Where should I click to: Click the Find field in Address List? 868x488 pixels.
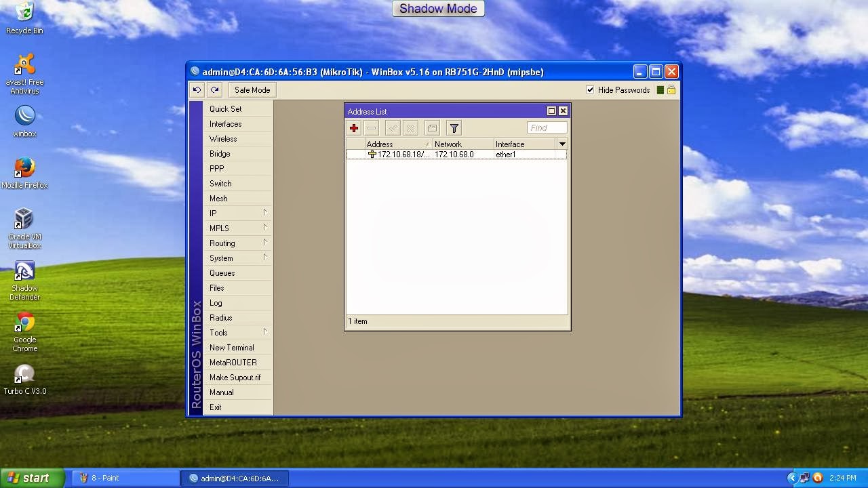(x=547, y=127)
